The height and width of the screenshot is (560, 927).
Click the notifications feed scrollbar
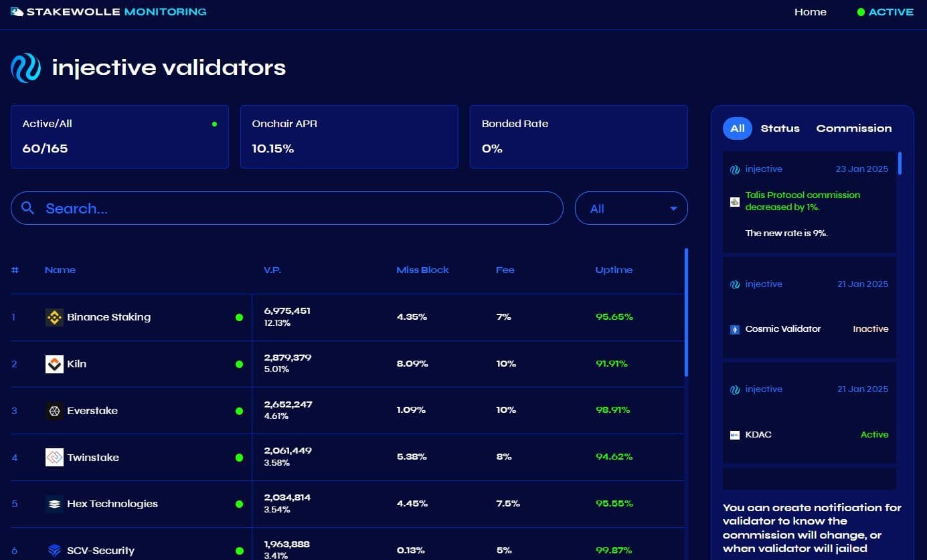pos(900,163)
